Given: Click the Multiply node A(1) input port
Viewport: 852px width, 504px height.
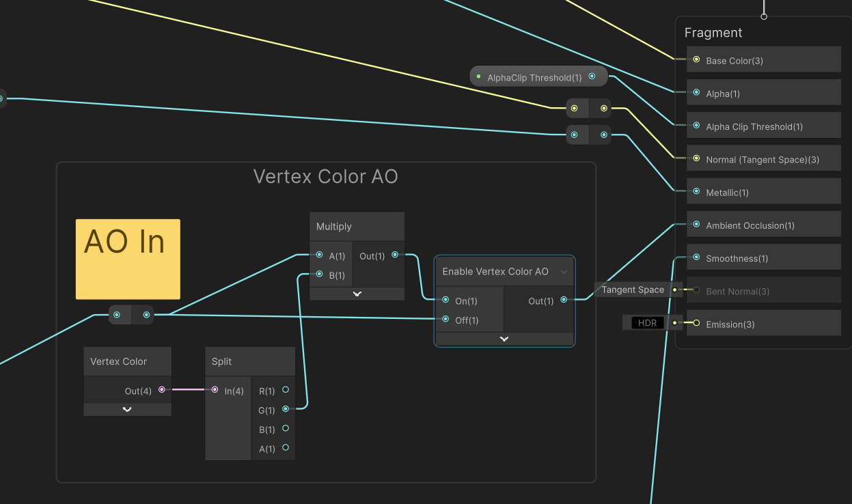Looking at the screenshot, I should (319, 255).
